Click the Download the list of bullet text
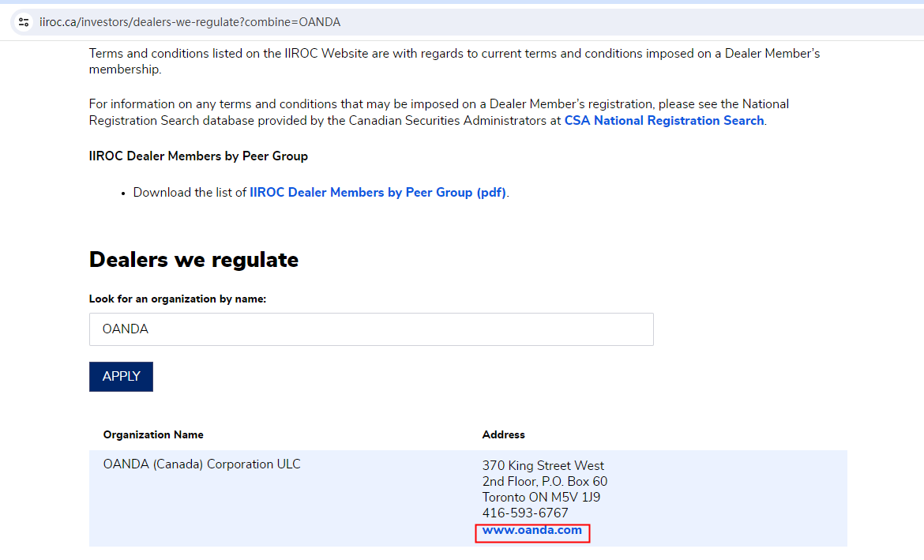 [190, 192]
